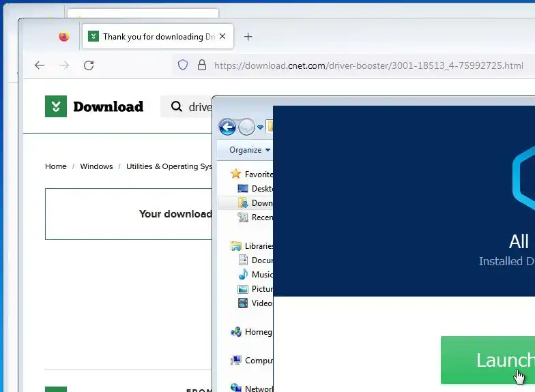Click the Firefox logo icon in the tab bar
Image resolution: width=535 pixels, height=392 pixels.
[64, 37]
